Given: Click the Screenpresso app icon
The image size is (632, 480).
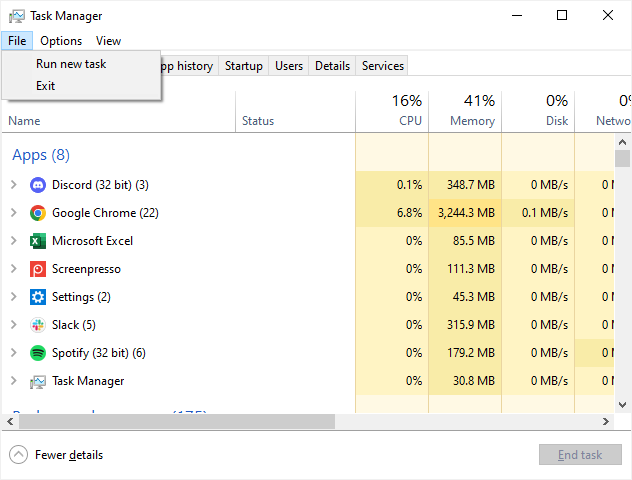Looking at the screenshot, I should pos(38,269).
